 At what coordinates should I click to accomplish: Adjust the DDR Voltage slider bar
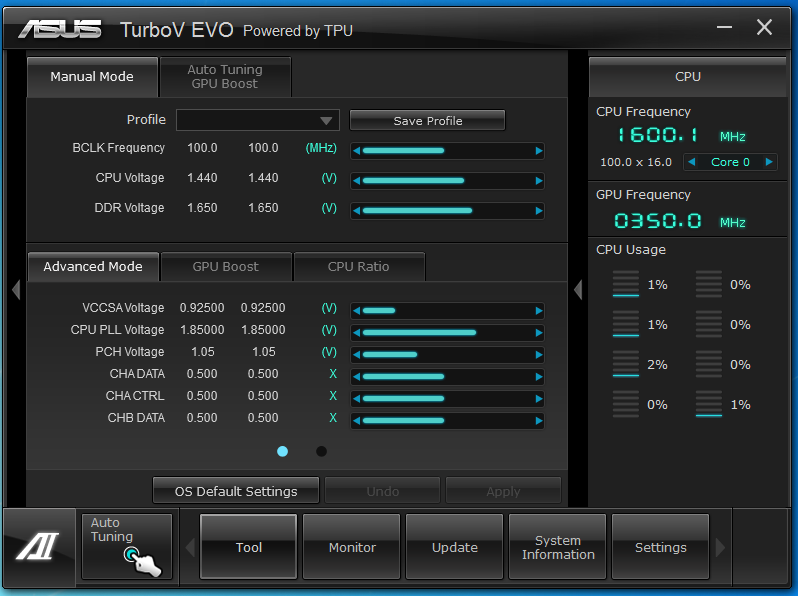pyautogui.click(x=447, y=211)
